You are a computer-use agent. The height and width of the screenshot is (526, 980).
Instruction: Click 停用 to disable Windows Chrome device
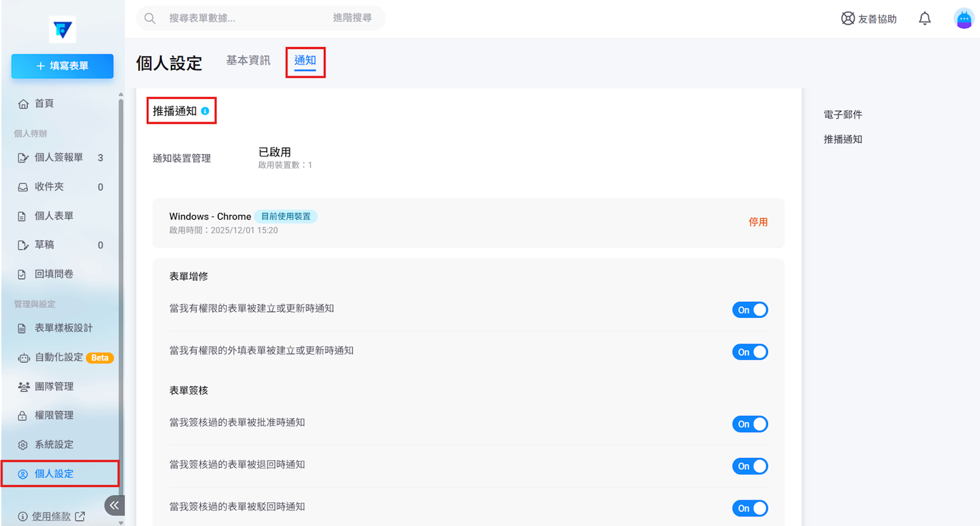758,222
